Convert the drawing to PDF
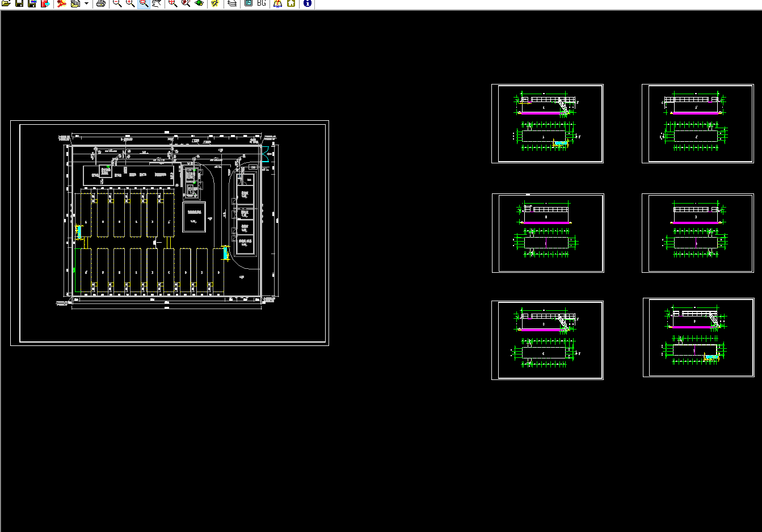 tap(61, 3)
